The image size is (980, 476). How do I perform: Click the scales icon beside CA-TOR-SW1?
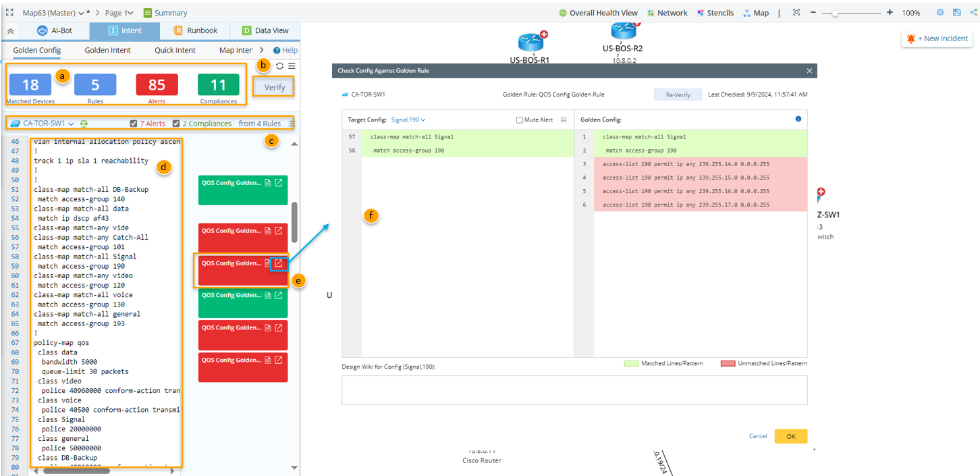[84, 124]
